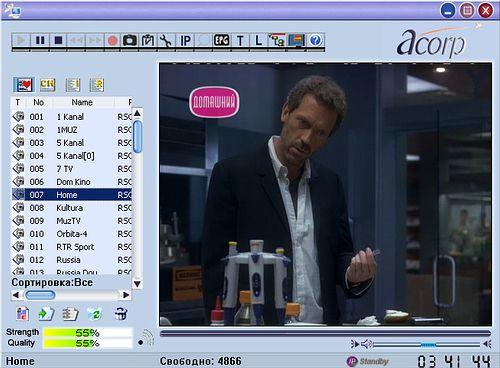Viewport: 500px width, 368px height.
Task: Sort channels by the No column header
Action: [x=38, y=102]
